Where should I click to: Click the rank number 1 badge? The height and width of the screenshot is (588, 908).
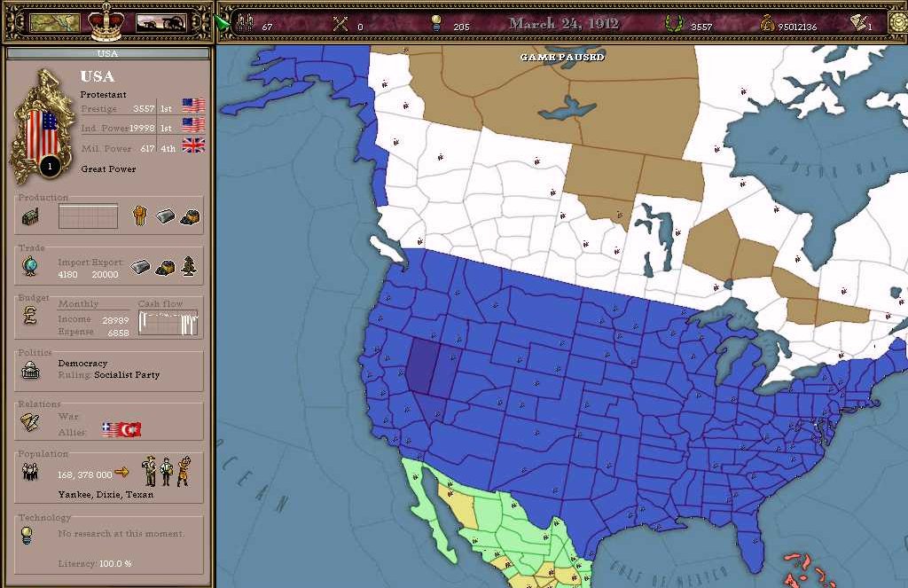coord(50,166)
